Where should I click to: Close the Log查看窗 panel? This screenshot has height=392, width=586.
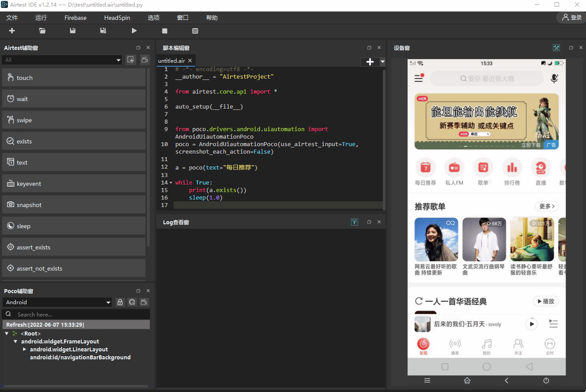(x=379, y=222)
